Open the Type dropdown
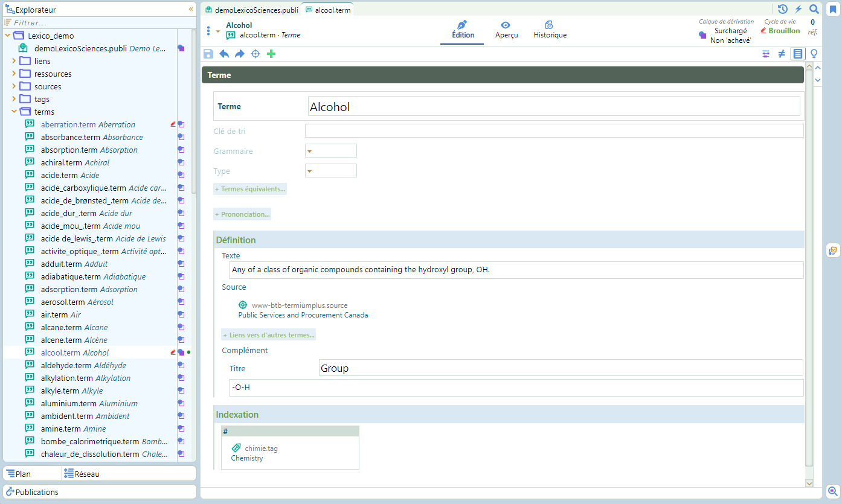842x504 pixels. click(x=330, y=171)
